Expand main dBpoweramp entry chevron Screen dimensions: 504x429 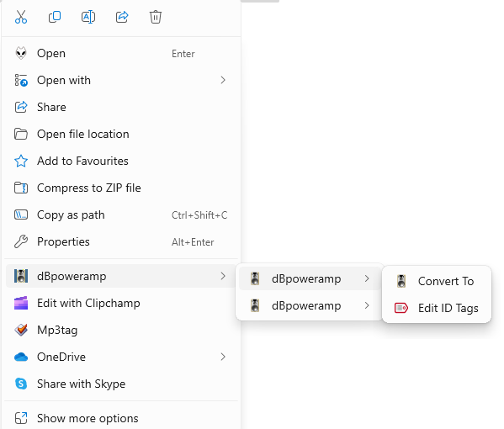tap(223, 276)
